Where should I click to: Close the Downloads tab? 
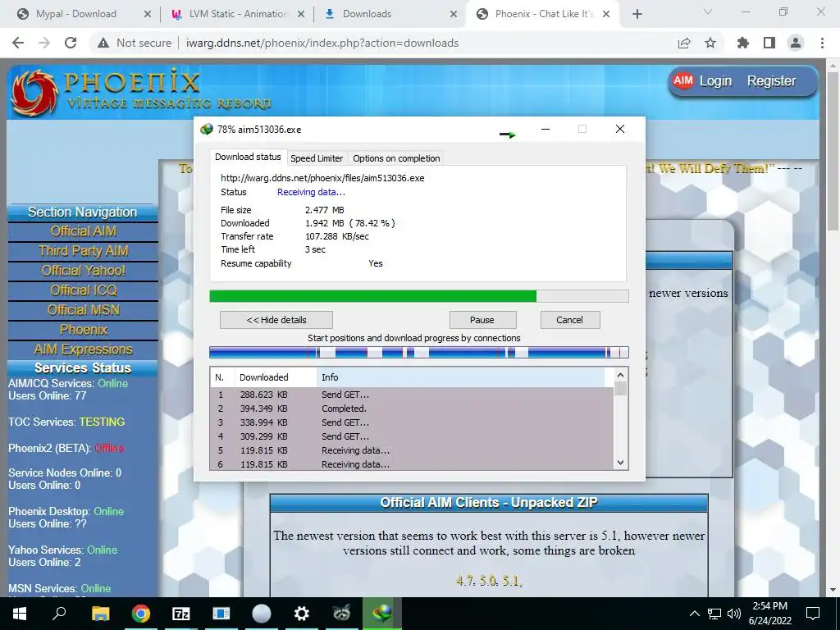tap(454, 14)
